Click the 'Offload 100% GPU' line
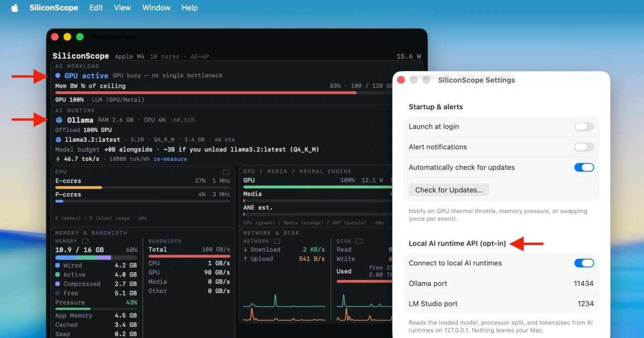Screen dimensions: 644x338 coord(84,130)
